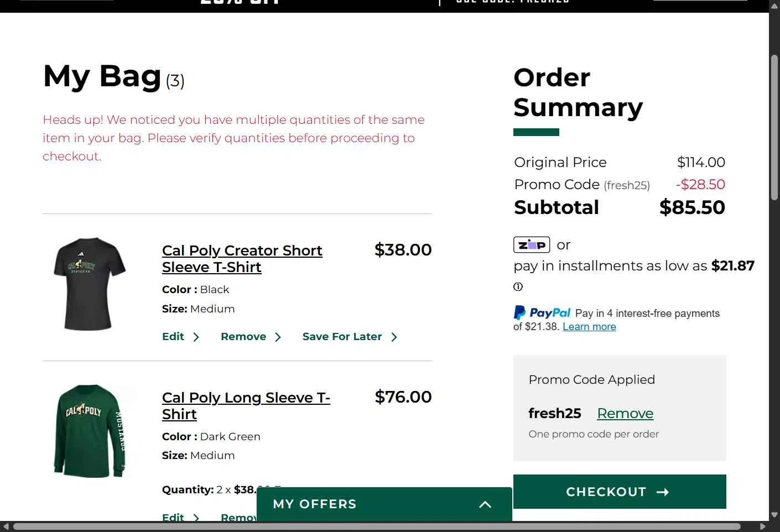Click the $38.00 item price

click(403, 249)
